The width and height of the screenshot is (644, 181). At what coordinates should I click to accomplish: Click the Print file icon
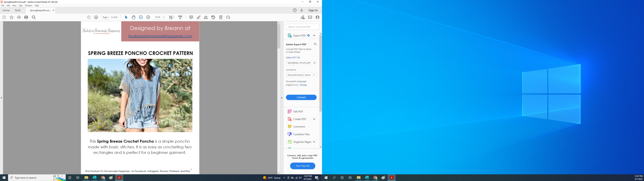pyautogui.click(x=26, y=17)
